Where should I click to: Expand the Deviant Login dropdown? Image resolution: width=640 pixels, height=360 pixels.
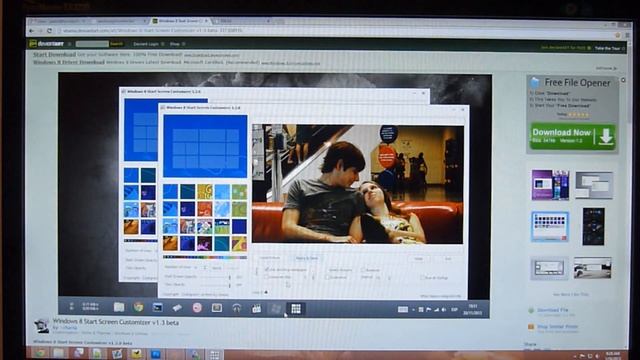pos(149,44)
